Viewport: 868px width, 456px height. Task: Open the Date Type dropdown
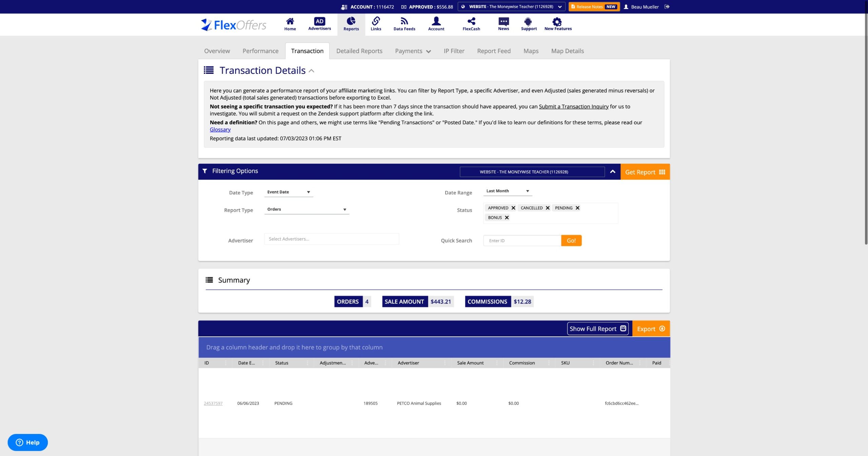pyautogui.click(x=289, y=192)
